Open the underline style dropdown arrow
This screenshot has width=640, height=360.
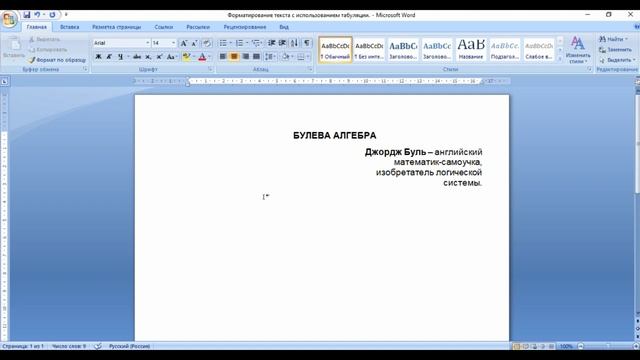point(128,57)
